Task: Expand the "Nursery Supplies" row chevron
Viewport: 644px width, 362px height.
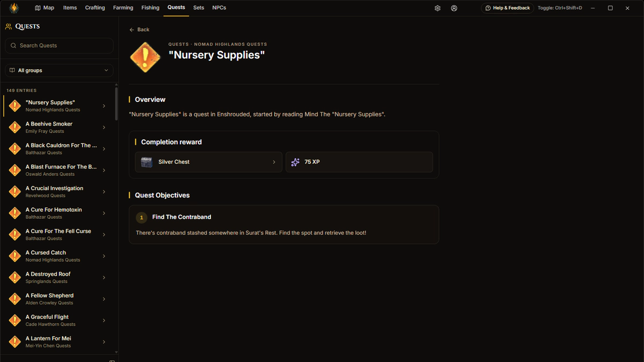Action: (104, 106)
